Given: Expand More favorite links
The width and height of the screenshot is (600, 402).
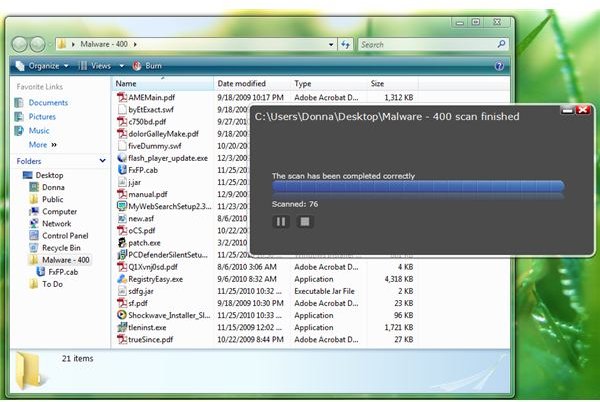Looking at the screenshot, I should (42, 145).
